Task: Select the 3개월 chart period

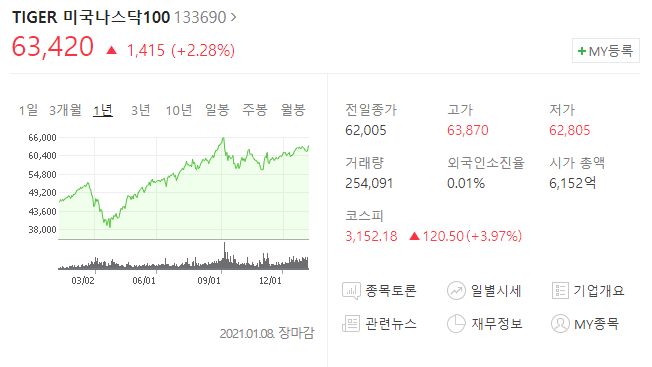Action: click(x=65, y=110)
